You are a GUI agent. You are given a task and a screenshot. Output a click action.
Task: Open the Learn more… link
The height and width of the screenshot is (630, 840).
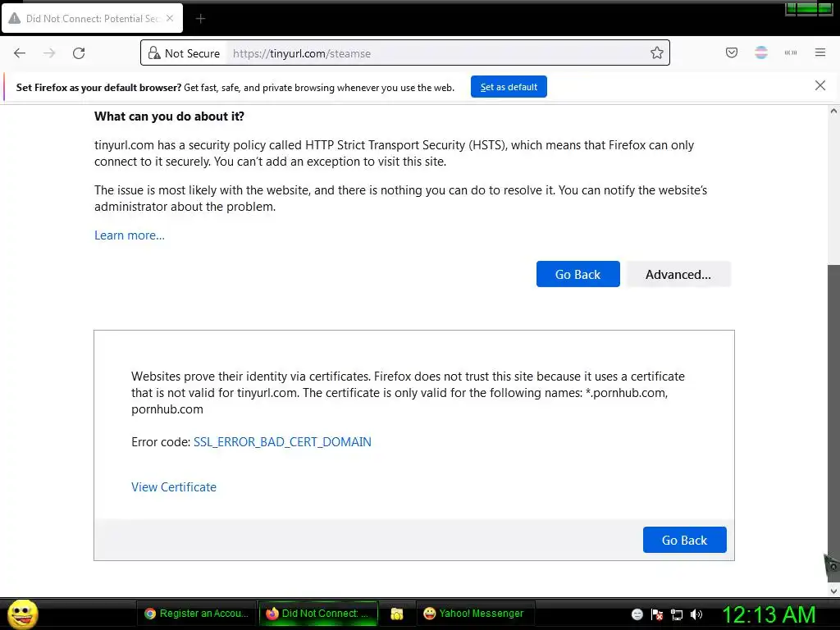(129, 235)
